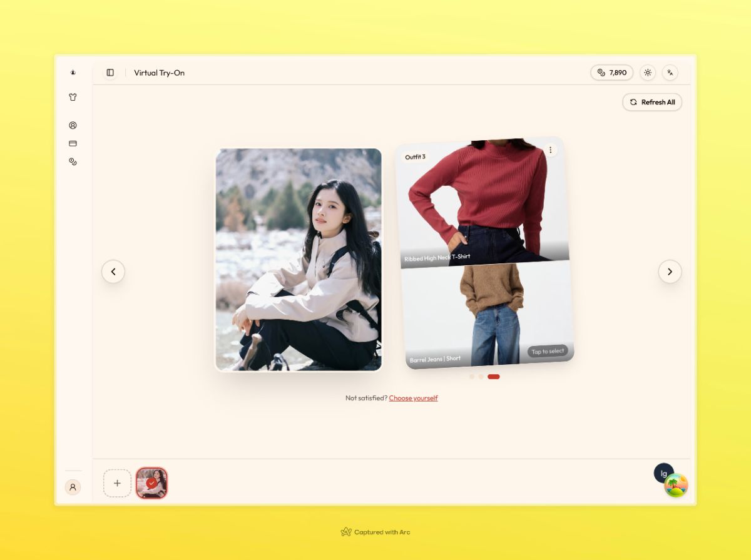Click the coins icon in the sidebar

(x=73, y=161)
